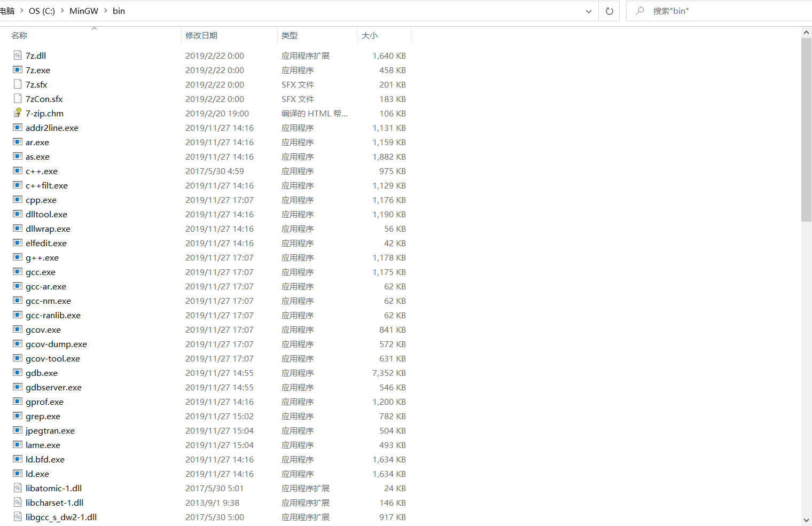Viewport: 812px width, 526px height.
Task: Click the 大小 column header
Action: point(370,35)
